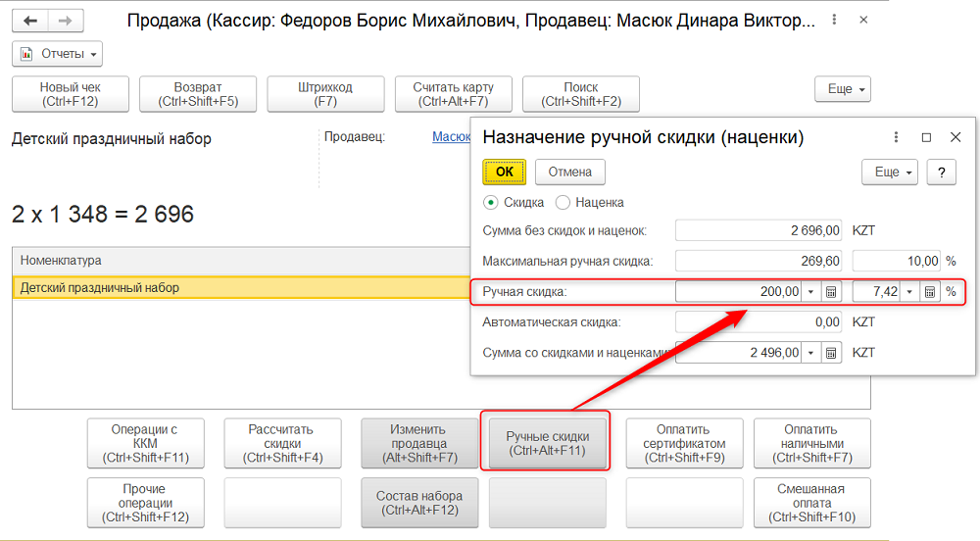The width and height of the screenshot is (980, 541).
Task: Open the Отчеты menu
Action: coord(57,54)
